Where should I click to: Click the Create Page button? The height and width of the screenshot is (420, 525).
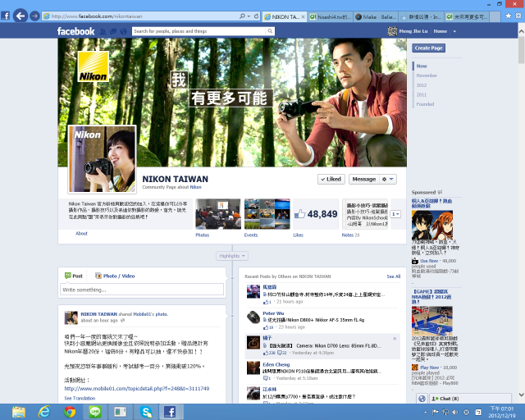[428, 48]
